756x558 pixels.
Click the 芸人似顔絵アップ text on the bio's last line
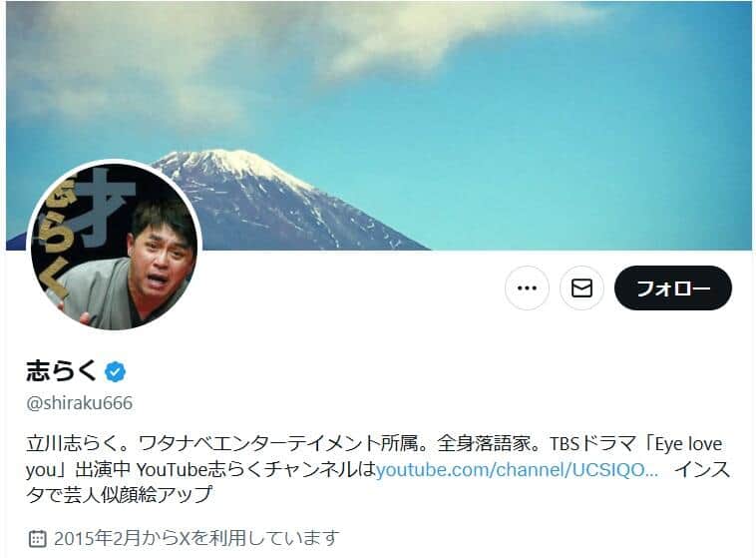coord(138,495)
